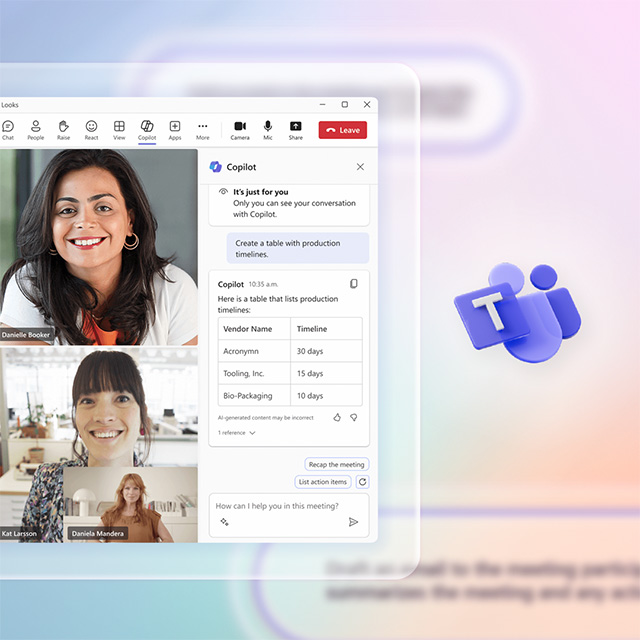Viewport: 640px width, 640px height.
Task: Mute the Mic
Action: 268,129
